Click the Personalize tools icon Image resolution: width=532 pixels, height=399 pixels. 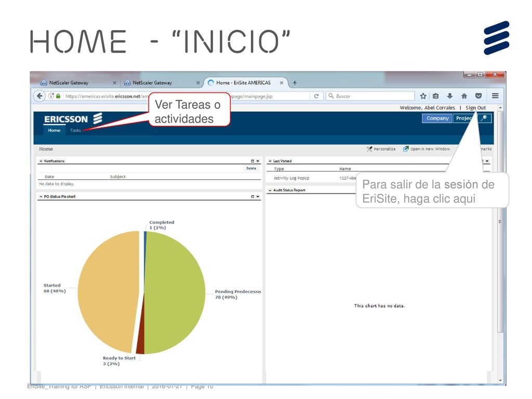(x=369, y=149)
